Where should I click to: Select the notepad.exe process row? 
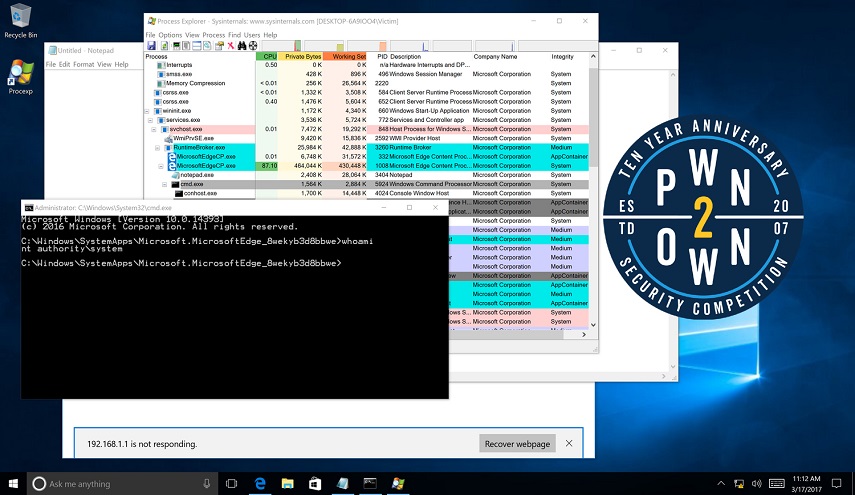point(198,175)
